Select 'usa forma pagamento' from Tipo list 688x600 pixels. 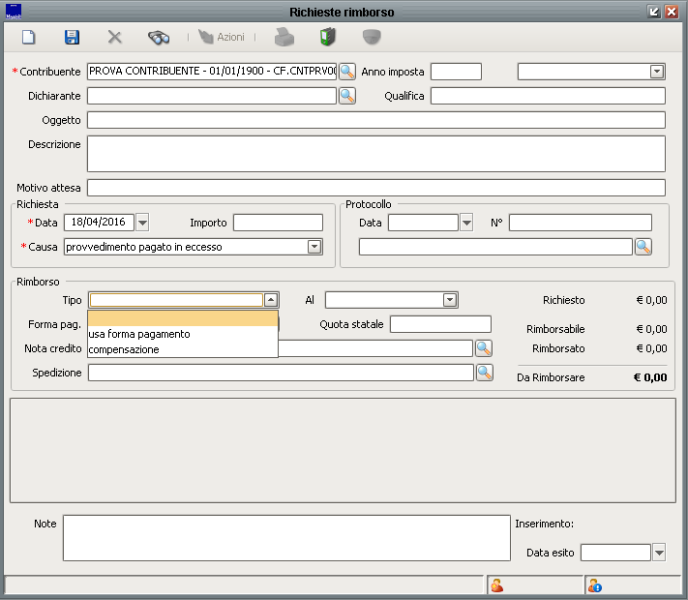coord(139,334)
